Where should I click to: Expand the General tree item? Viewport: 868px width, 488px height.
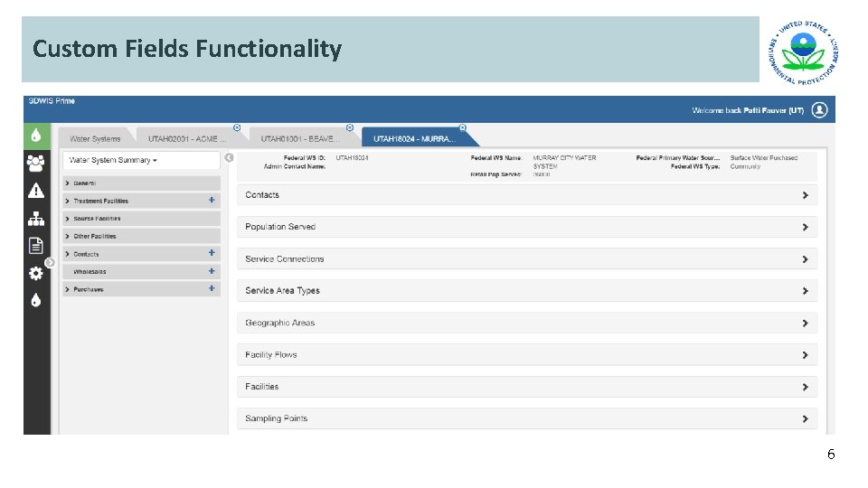point(141,183)
